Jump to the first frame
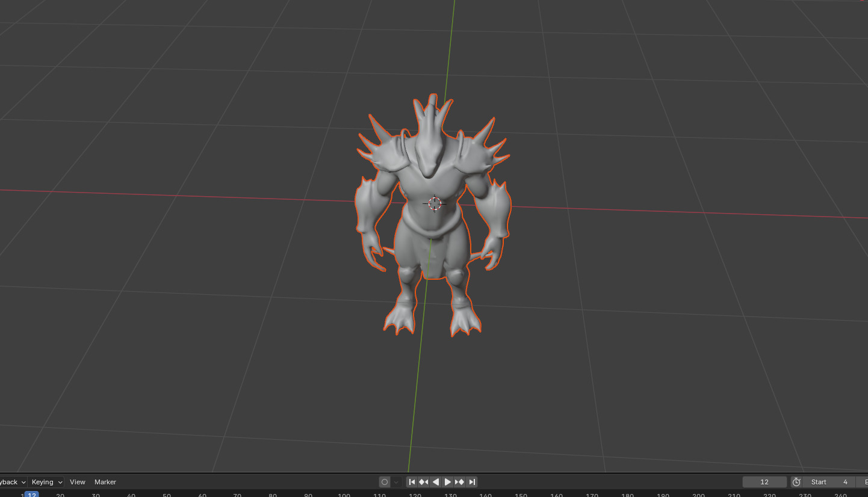The image size is (868, 497). pos(412,482)
